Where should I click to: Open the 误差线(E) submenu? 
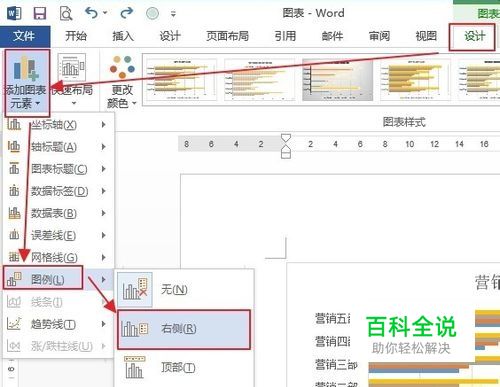[x=59, y=235]
